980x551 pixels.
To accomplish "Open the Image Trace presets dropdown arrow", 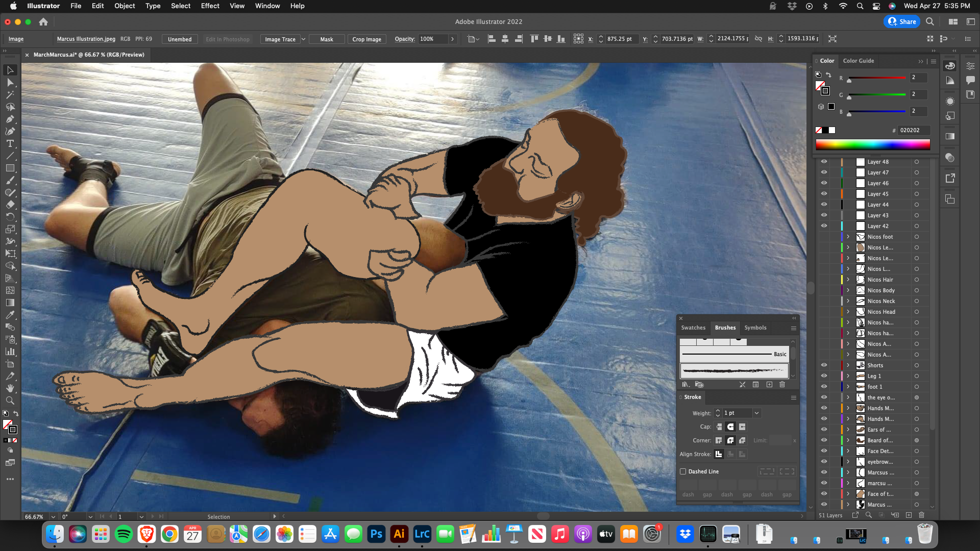I will [x=303, y=39].
